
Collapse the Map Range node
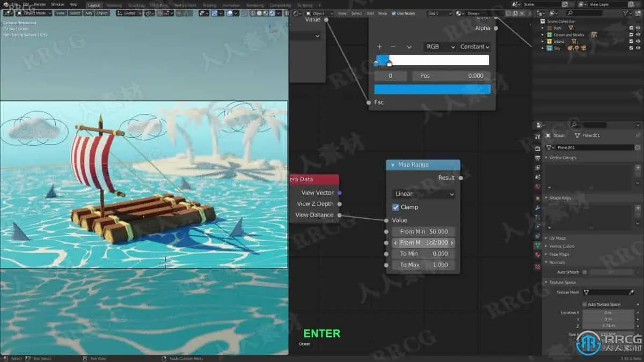click(x=392, y=165)
